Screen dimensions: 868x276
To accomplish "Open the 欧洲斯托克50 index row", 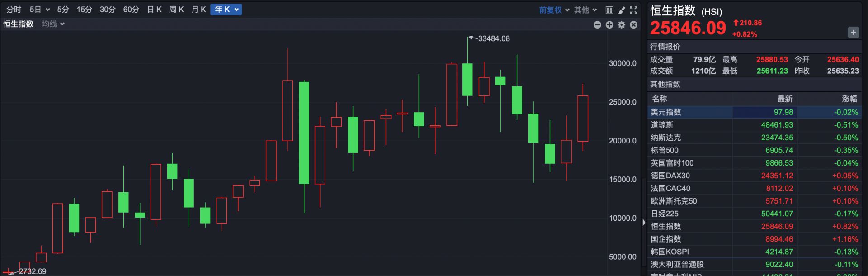I will pos(754,201).
